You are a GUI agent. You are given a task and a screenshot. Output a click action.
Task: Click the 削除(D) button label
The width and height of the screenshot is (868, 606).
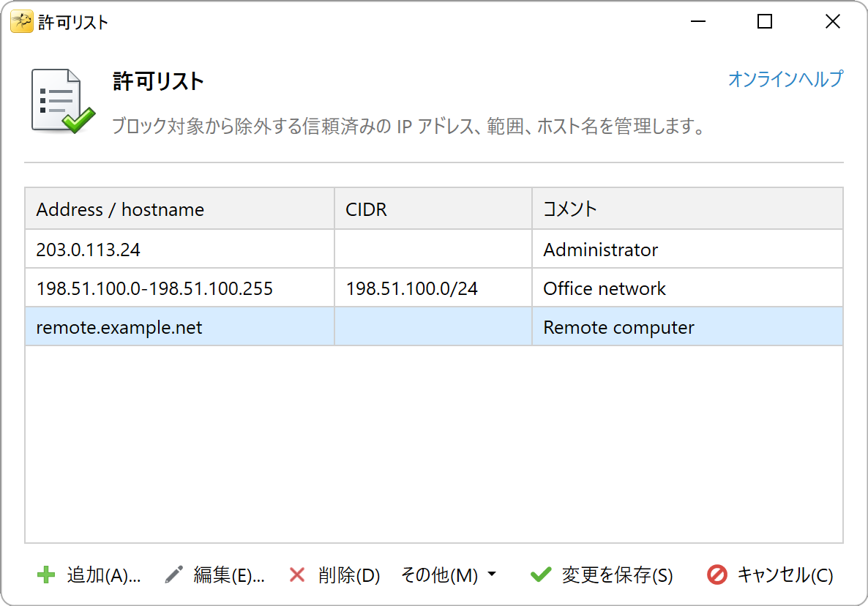(x=349, y=575)
